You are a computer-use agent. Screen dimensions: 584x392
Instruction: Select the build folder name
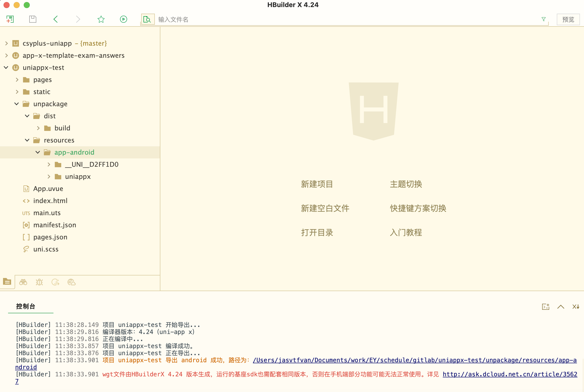[62, 128]
